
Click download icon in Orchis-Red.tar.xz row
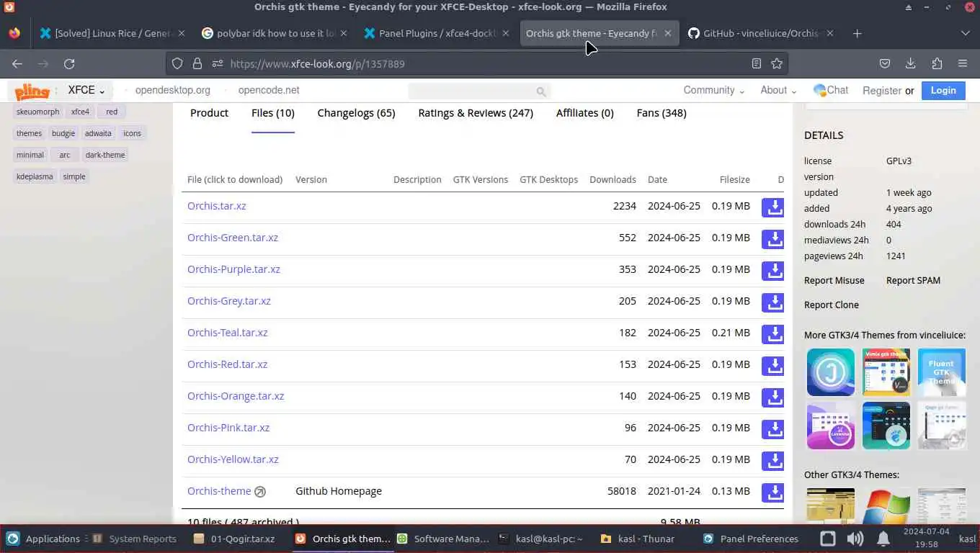(772, 366)
